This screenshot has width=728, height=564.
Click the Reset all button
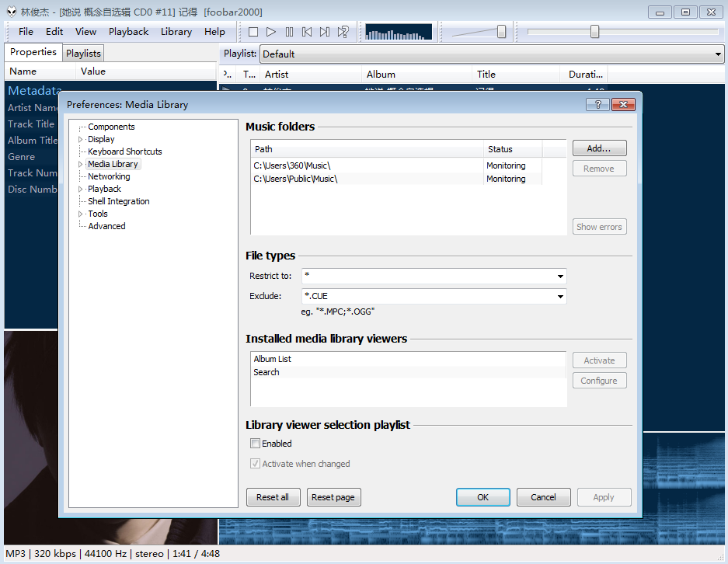(x=273, y=497)
